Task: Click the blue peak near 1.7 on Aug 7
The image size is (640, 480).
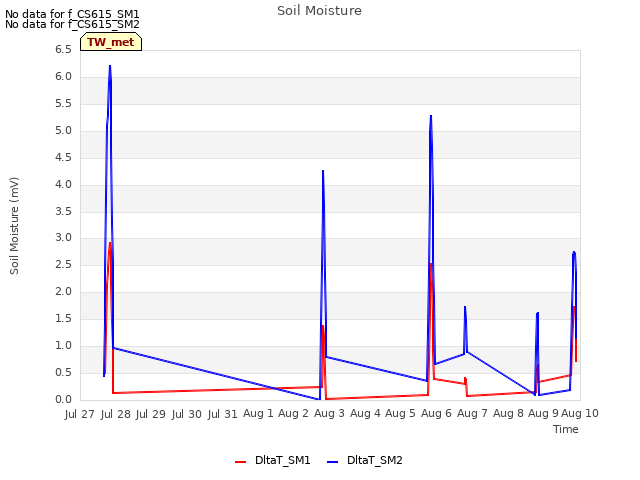Action: pos(465,307)
